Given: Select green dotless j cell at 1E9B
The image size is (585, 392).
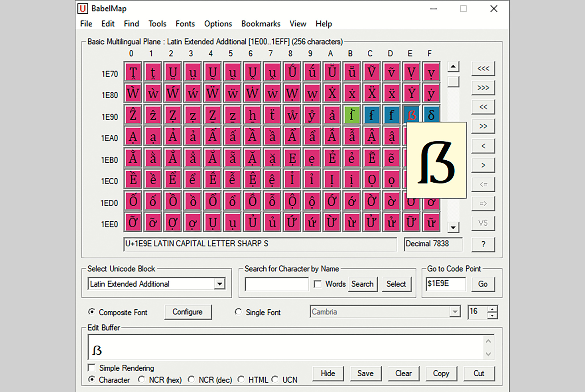Looking at the screenshot, I should 352,115.
